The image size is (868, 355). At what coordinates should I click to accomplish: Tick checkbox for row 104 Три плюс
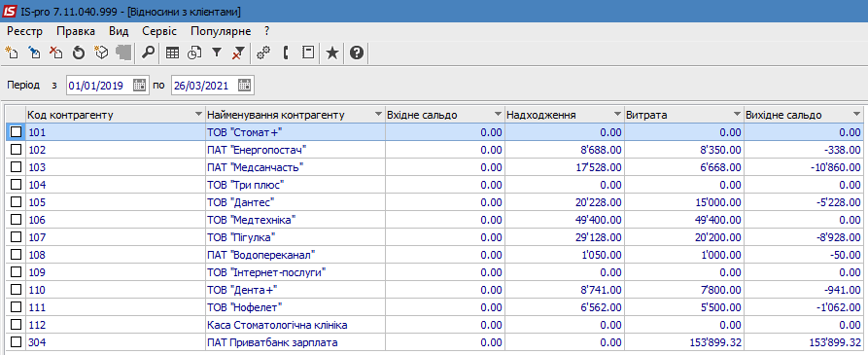point(17,185)
